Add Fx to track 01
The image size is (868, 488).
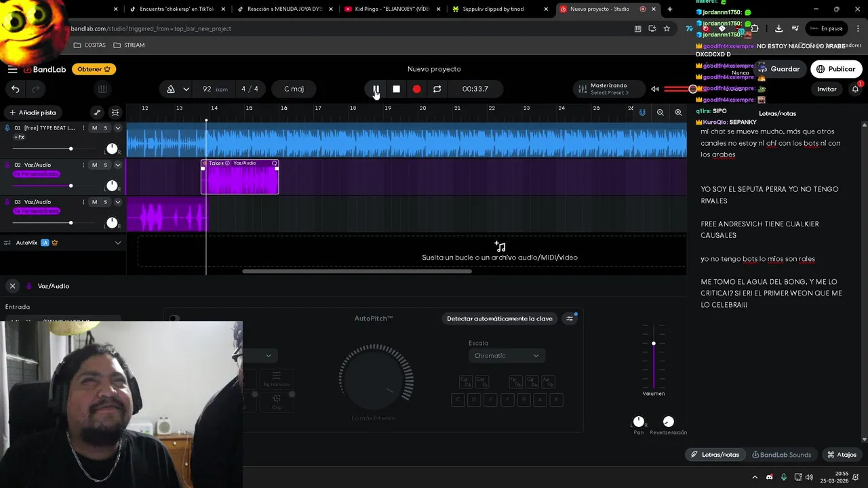coord(19,137)
